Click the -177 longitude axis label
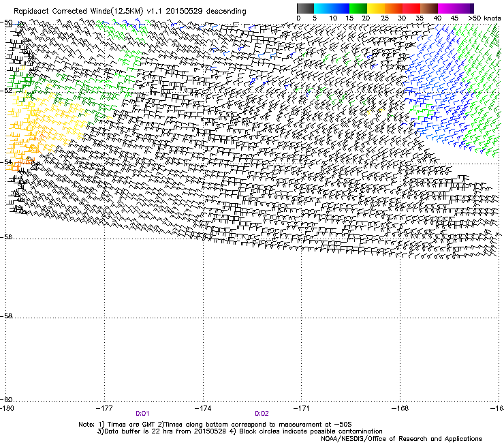Screen dimensions: 504x443 [x=104, y=408]
